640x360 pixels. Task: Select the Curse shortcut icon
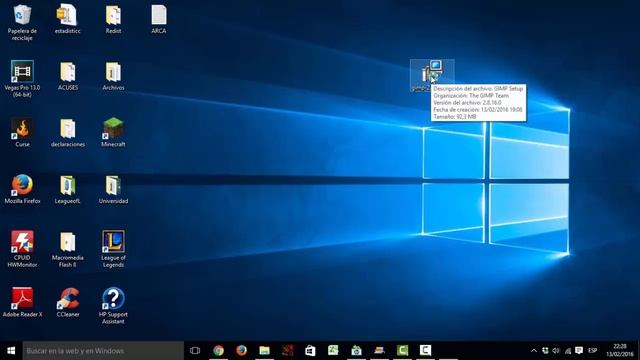pos(22,133)
